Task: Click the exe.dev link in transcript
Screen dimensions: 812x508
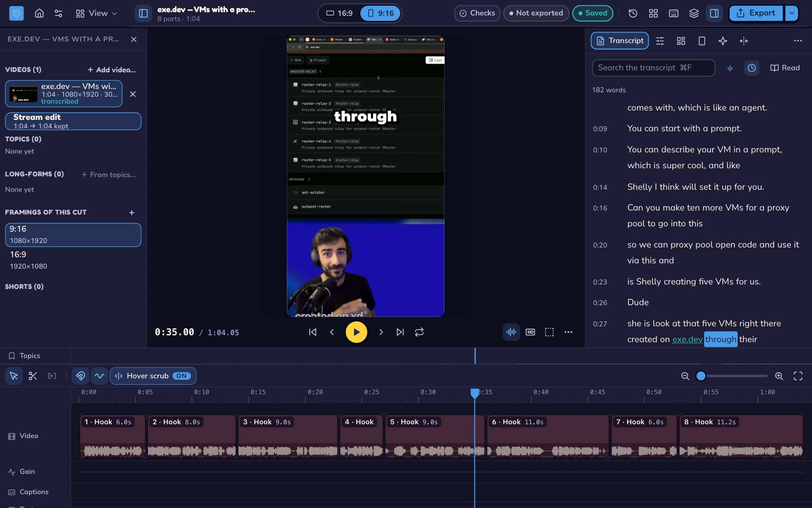Action: point(687,339)
